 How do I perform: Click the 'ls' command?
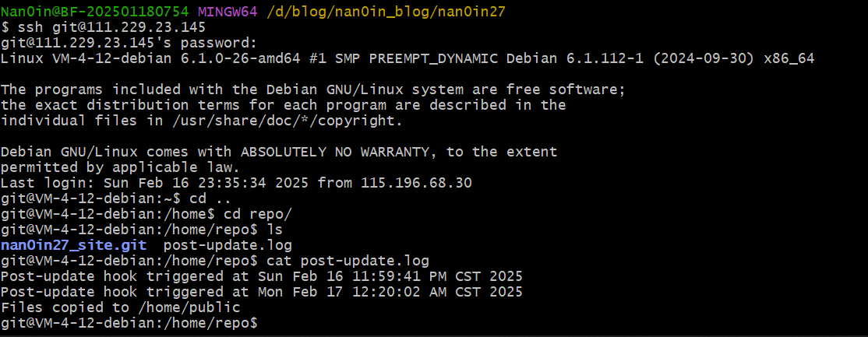274,230
